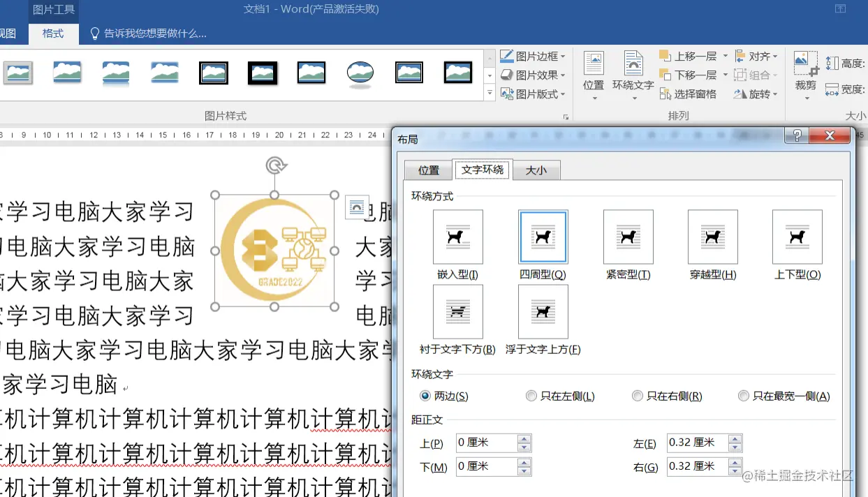Click the 对齐 align icon
Image resolution: width=868 pixels, height=497 pixels.
(x=741, y=56)
